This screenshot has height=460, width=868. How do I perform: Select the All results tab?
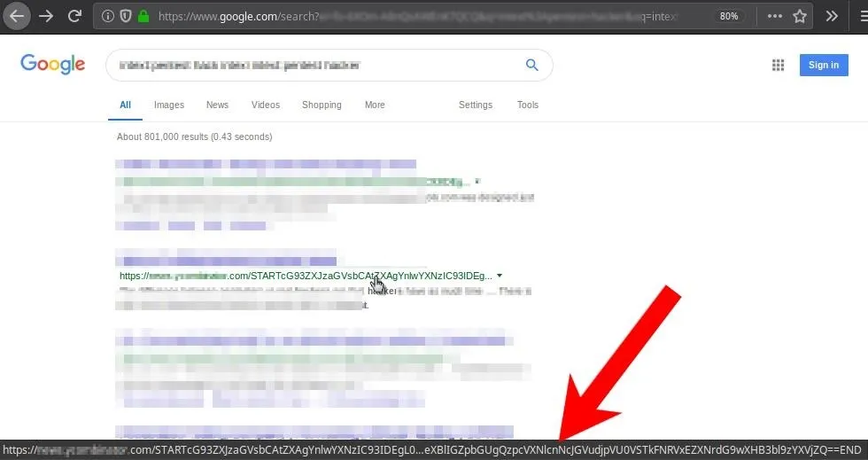(125, 105)
